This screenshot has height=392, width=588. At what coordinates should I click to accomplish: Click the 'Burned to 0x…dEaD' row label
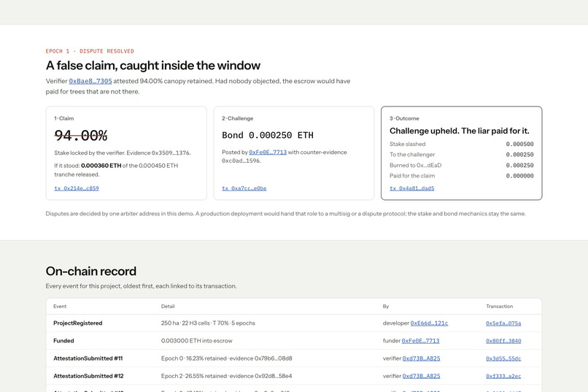pos(416,165)
